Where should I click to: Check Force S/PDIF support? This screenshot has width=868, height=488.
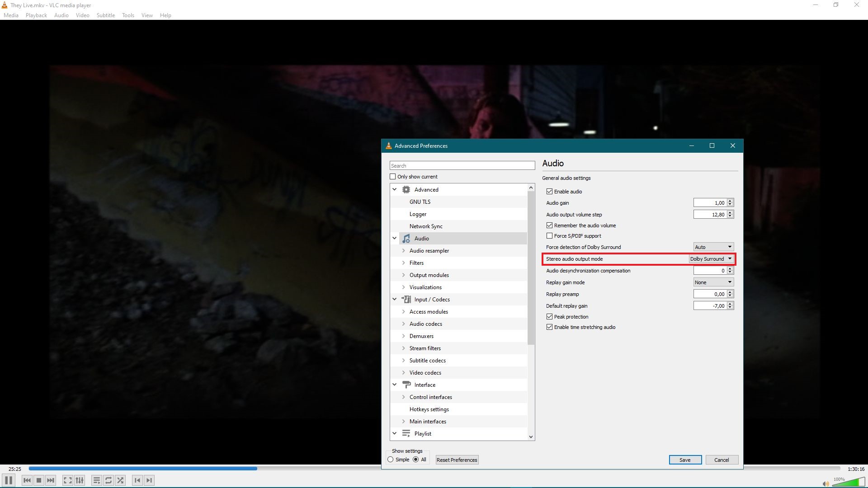tap(549, 236)
